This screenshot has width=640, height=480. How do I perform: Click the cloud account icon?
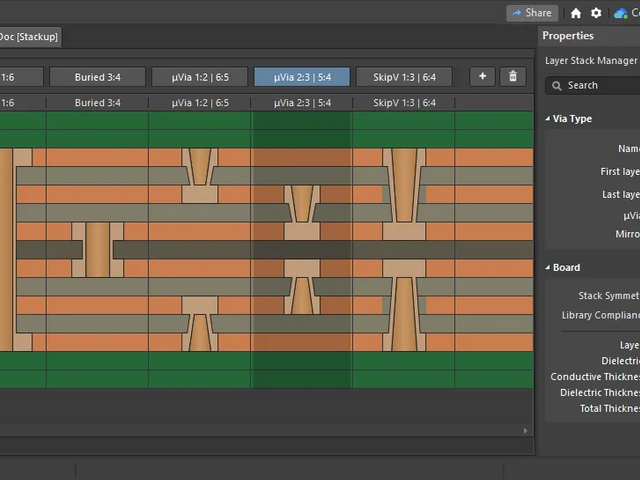point(621,13)
